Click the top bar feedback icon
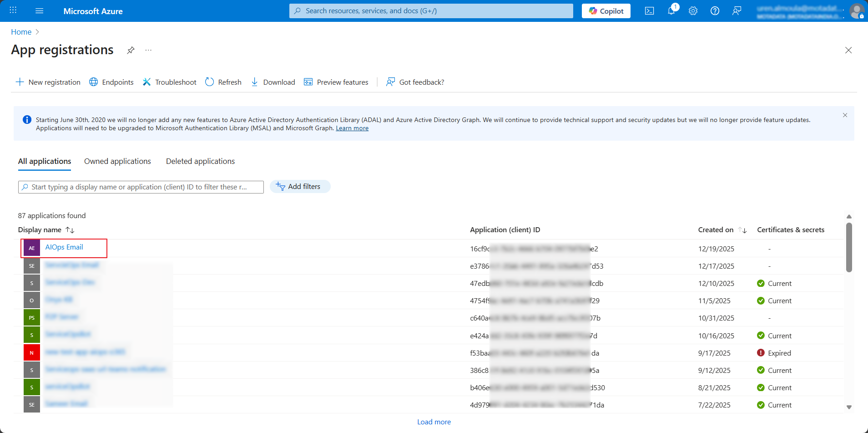 click(737, 11)
